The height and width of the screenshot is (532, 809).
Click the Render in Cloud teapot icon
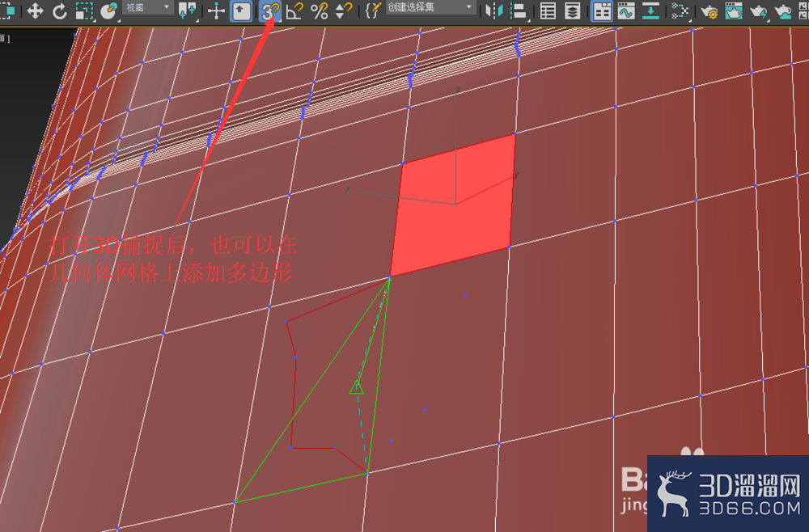[783, 11]
